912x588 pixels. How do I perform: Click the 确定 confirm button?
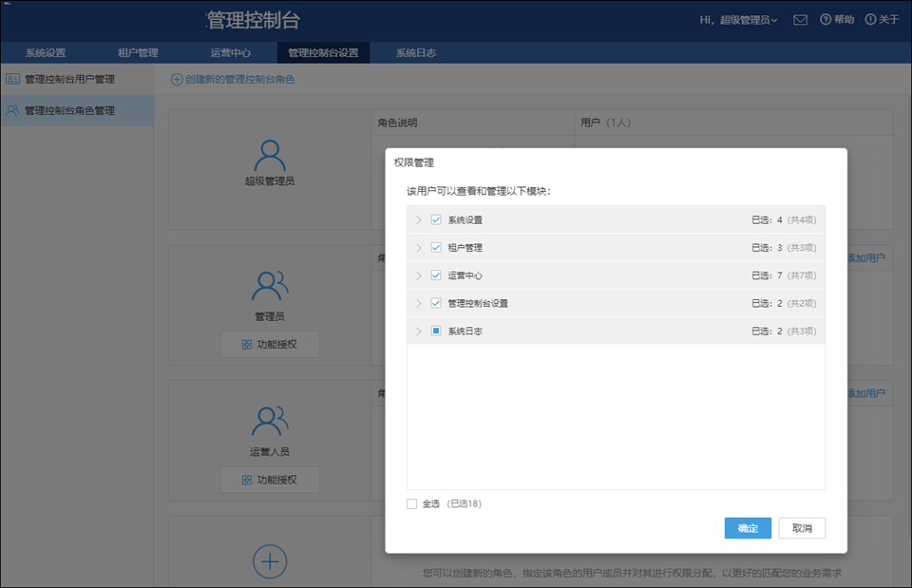click(748, 528)
